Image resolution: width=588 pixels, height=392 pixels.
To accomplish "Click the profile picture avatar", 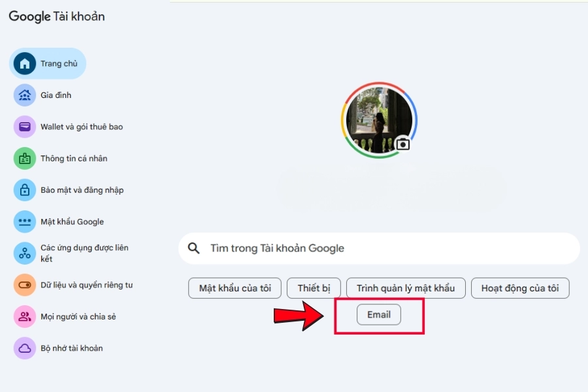I will coord(379,120).
